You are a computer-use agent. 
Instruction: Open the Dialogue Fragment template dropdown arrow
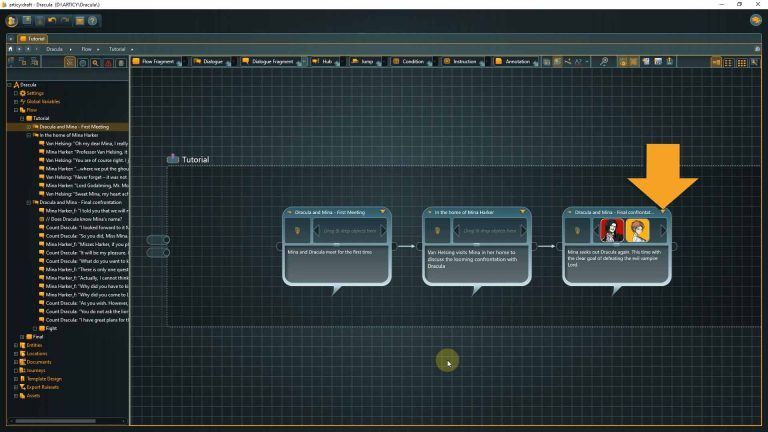305,61
